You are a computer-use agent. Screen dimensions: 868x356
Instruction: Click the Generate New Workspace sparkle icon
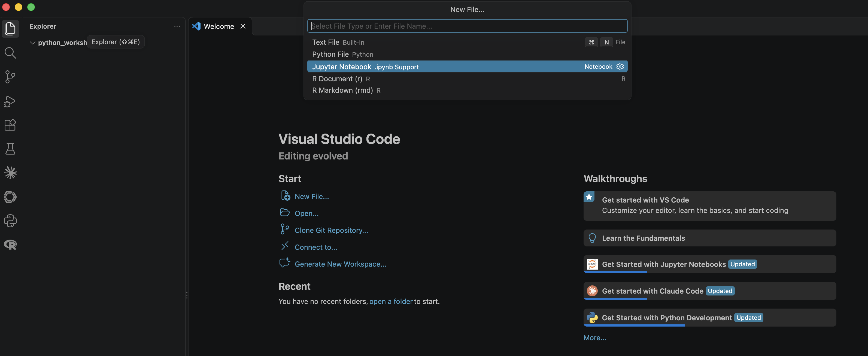(x=285, y=263)
